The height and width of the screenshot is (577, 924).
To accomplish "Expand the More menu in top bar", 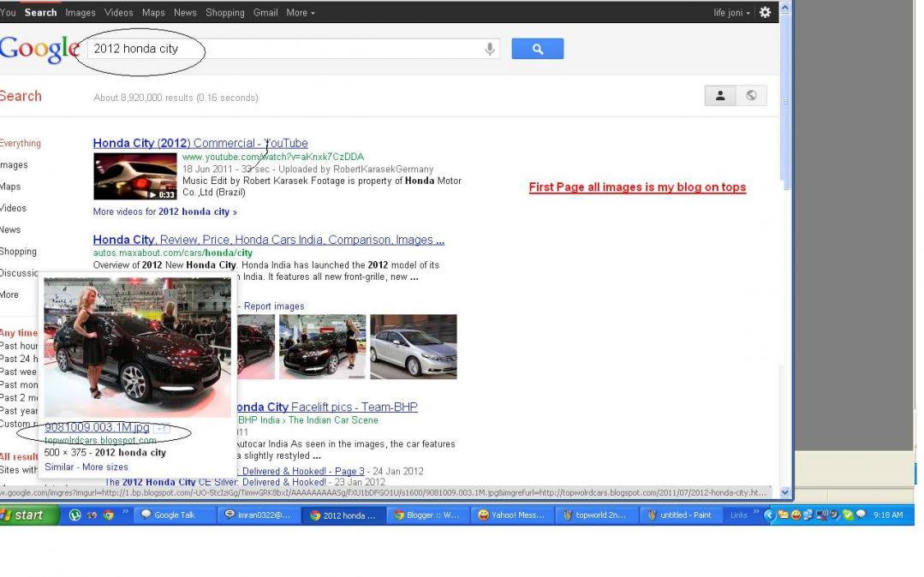I will (x=300, y=12).
